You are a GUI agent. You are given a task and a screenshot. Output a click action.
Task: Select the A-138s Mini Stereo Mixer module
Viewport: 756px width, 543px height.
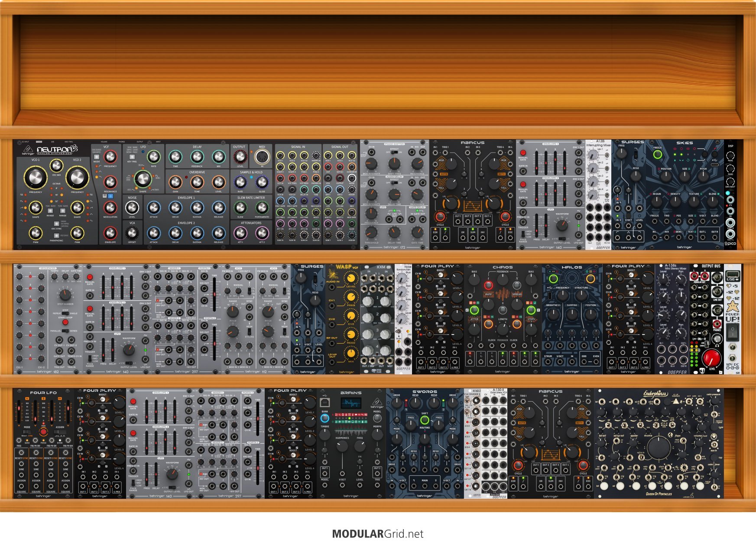[672, 319]
